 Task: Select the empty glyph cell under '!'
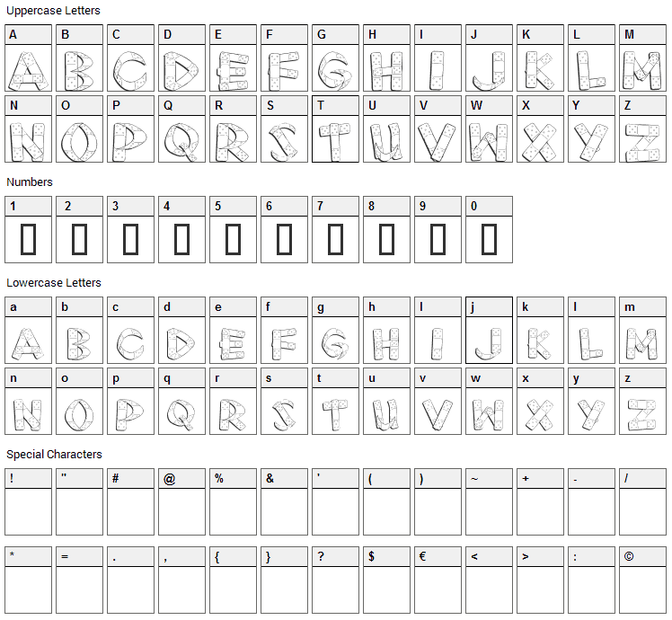28,511
